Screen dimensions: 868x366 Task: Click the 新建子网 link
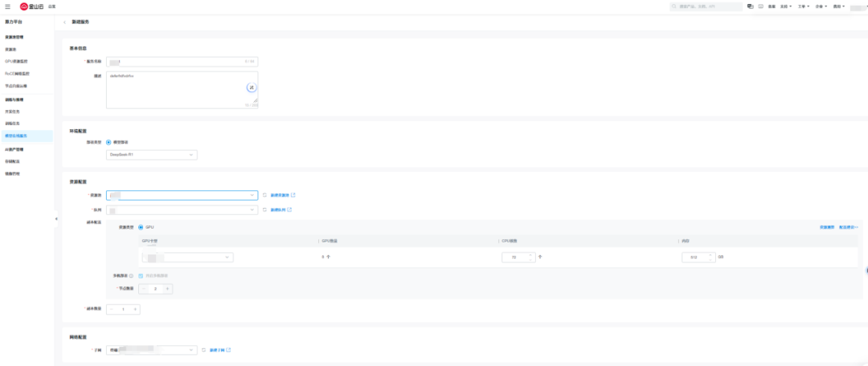(219, 350)
